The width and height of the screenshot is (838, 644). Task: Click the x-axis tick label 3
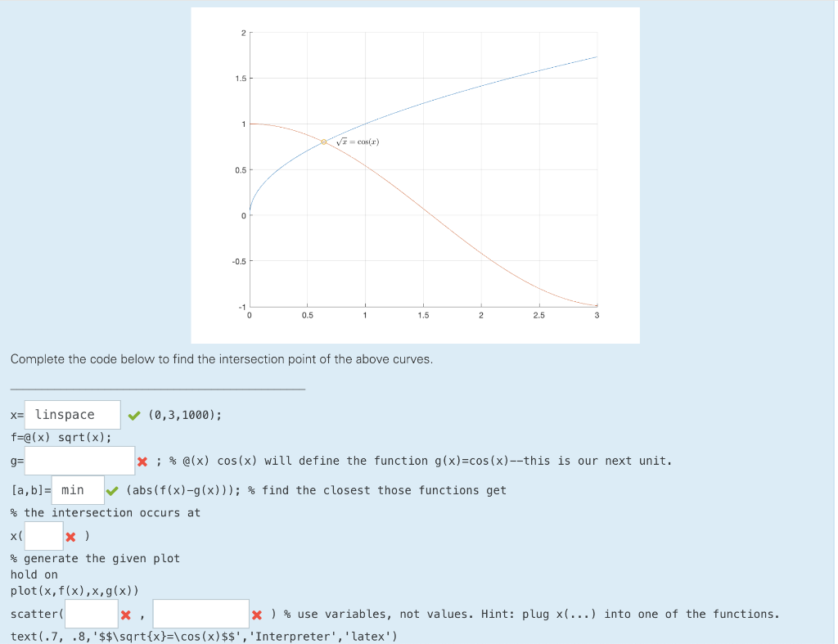point(597,315)
